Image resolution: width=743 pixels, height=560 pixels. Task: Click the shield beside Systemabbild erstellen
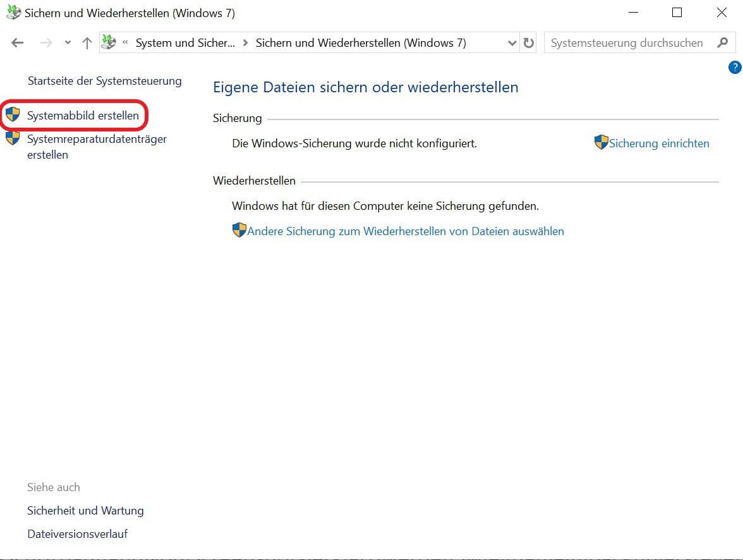pyautogui.click(x=13, y=115)
